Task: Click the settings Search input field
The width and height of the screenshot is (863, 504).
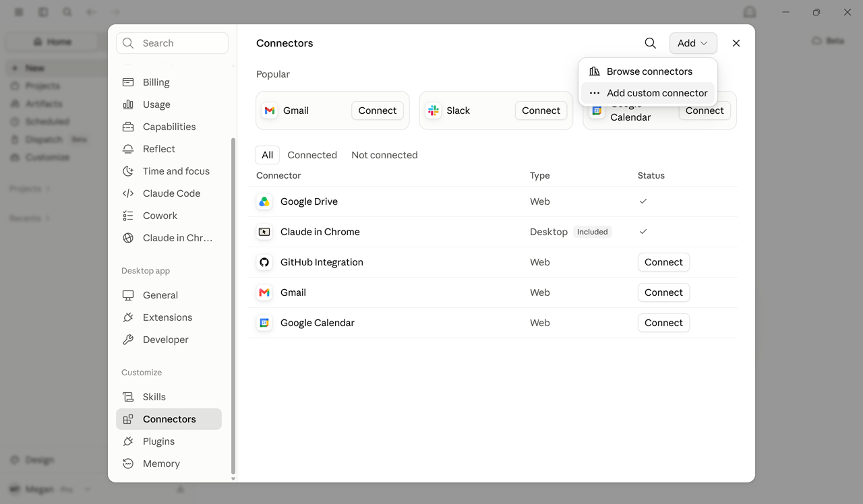Action: pyautogui.click(x=172, y=43)
